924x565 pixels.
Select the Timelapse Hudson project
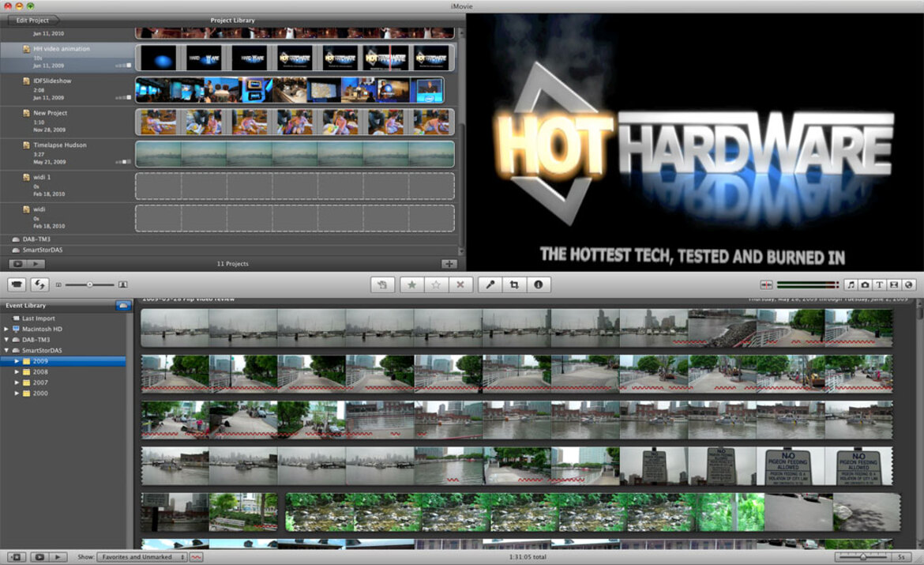[67, 153]
